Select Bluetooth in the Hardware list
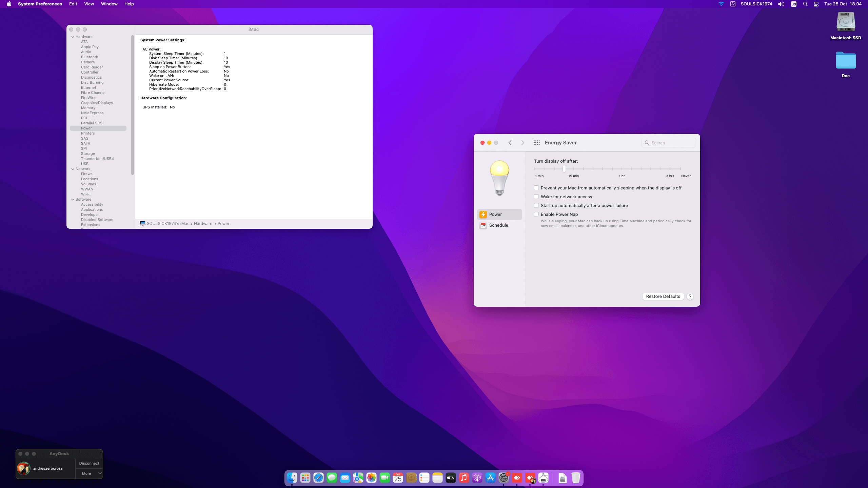The image size is (868, 488). (x=90, y=57)
